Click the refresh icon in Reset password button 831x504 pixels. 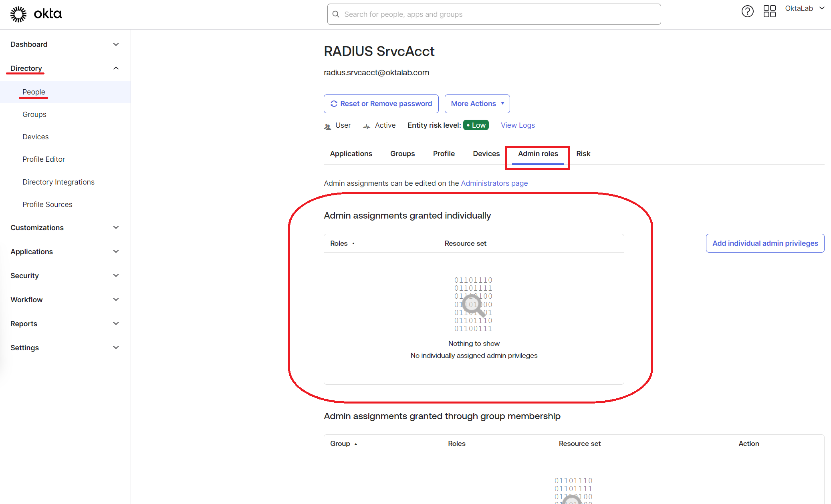pyautogui.click(x=334, y=103)
